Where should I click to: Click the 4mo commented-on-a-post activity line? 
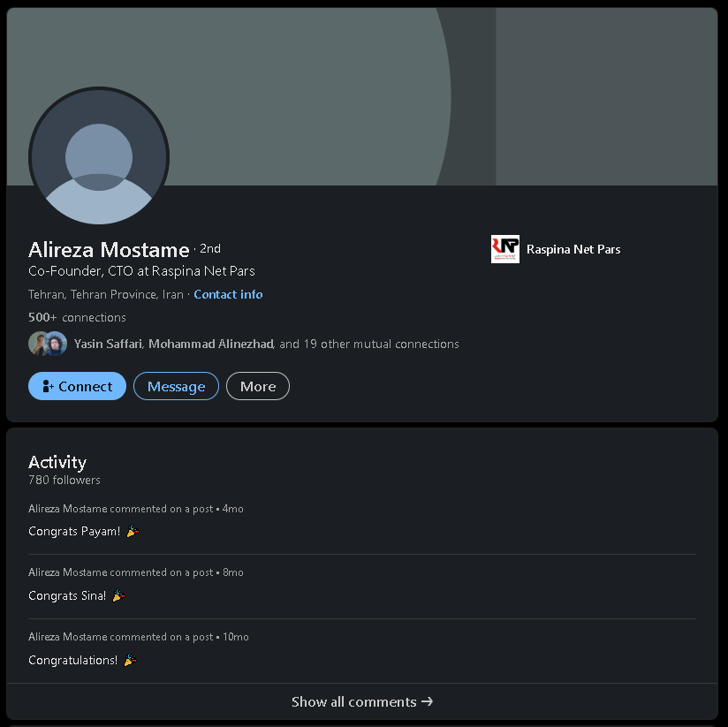point(135,509)
